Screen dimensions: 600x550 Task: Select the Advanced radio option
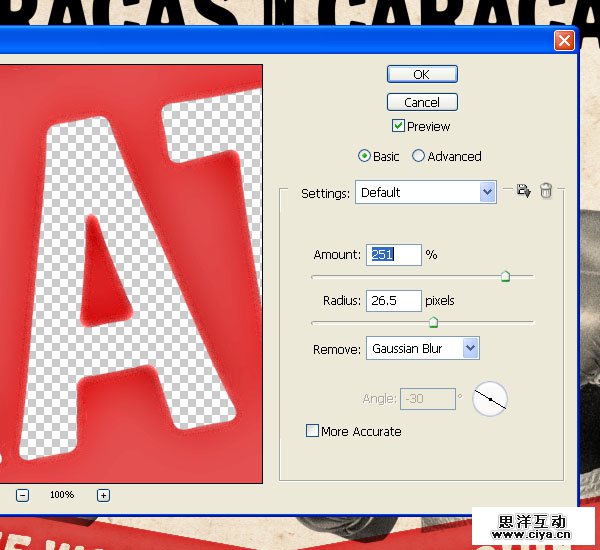418,156
